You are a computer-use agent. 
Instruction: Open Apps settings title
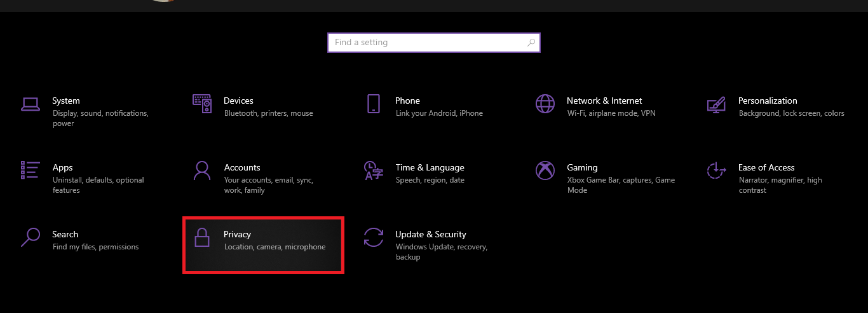62,167
